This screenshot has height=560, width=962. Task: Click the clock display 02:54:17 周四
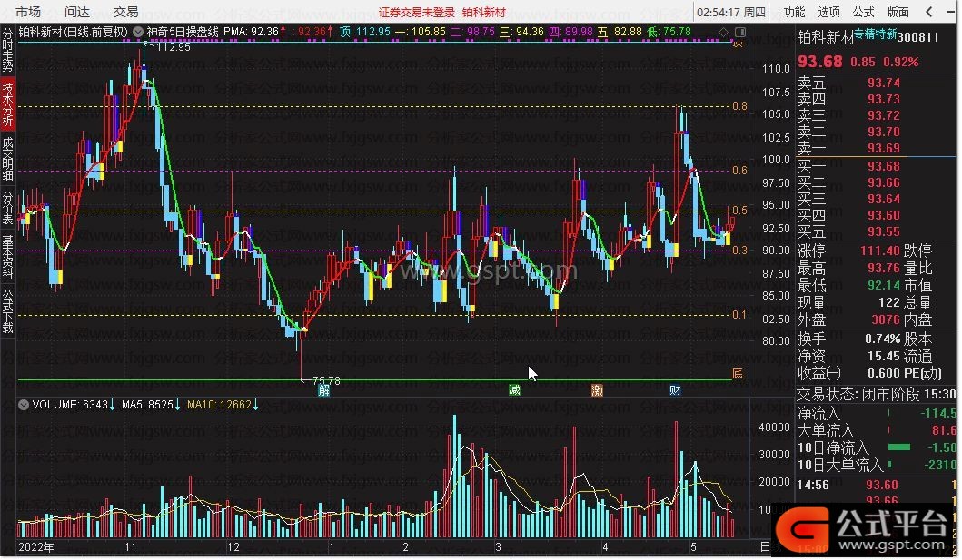[730, 12]
